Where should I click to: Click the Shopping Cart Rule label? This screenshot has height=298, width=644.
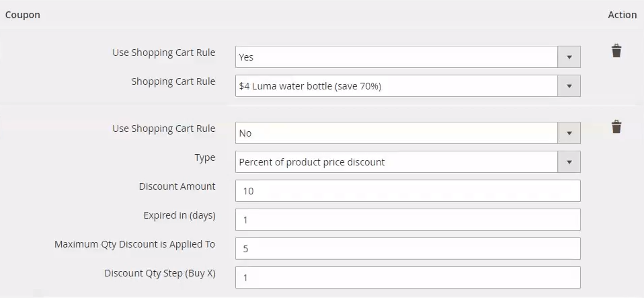(x=173, y=81)
